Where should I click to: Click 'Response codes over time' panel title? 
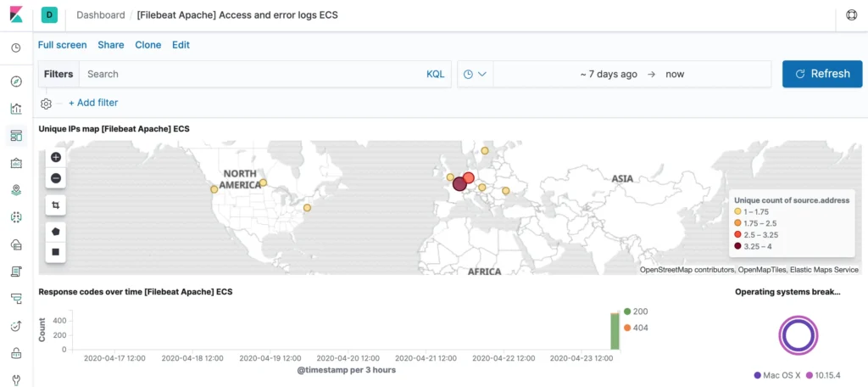[x=136, y=291]
